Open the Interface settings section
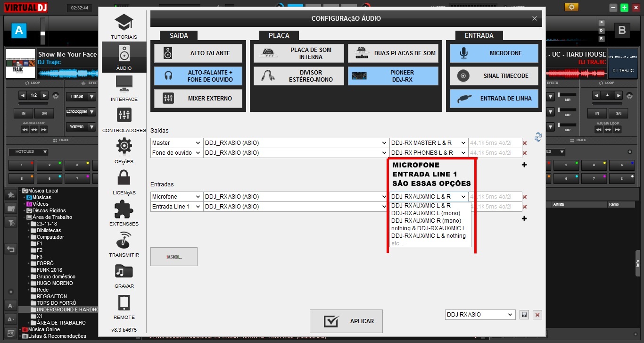 pyautogui.click(x=124, y=89)
